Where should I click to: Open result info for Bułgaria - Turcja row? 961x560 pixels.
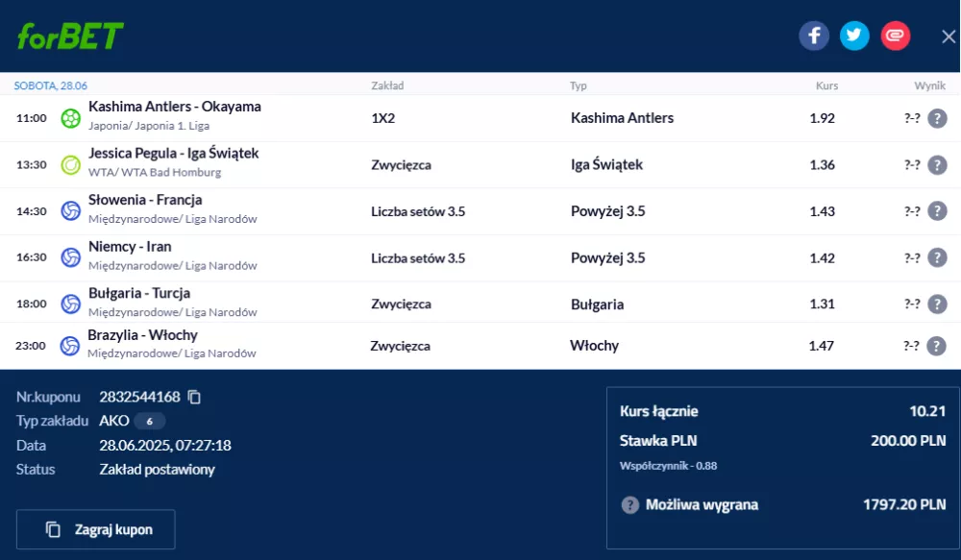pos(937,304)
